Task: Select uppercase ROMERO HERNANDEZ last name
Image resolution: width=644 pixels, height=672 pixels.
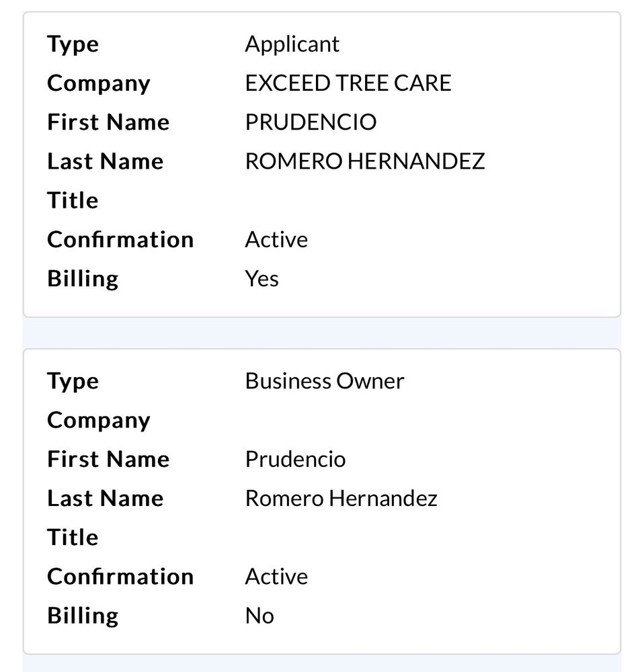Action: tap(364, 161)
